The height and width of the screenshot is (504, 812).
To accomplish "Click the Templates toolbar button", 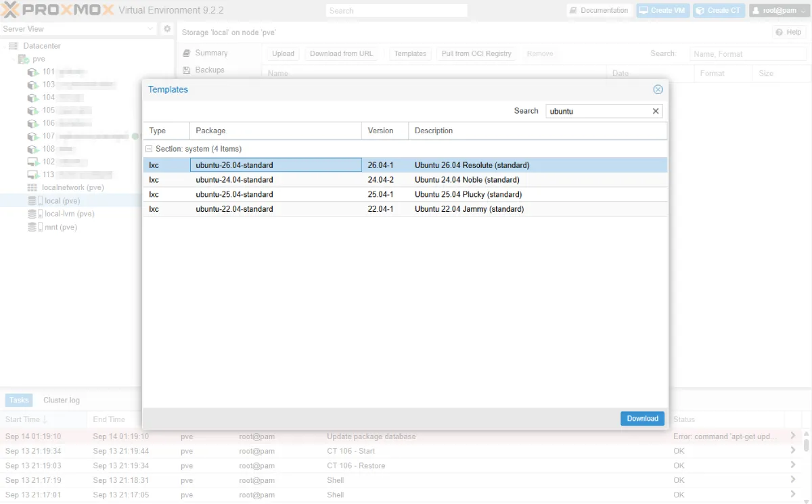I will coord(410,53).
